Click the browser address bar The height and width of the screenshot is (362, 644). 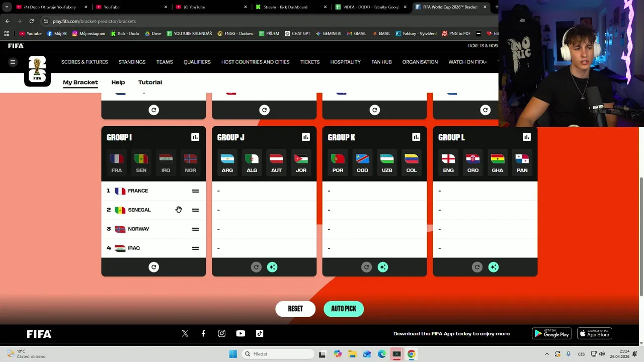(x=267, y=21)
